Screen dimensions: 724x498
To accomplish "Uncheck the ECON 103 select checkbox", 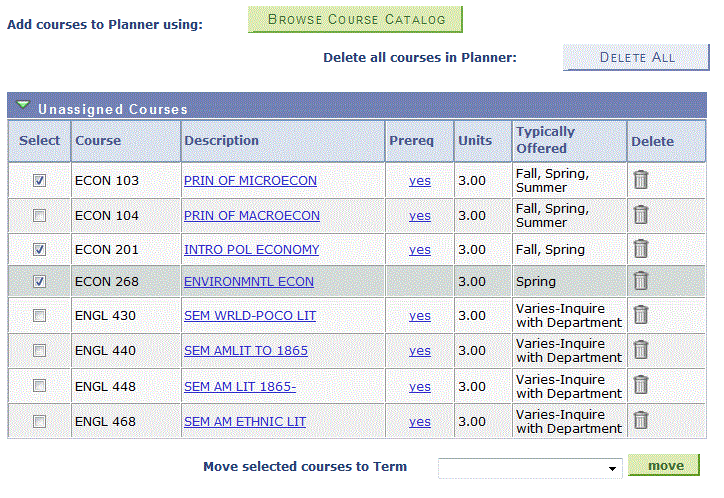I will (39, 181).
